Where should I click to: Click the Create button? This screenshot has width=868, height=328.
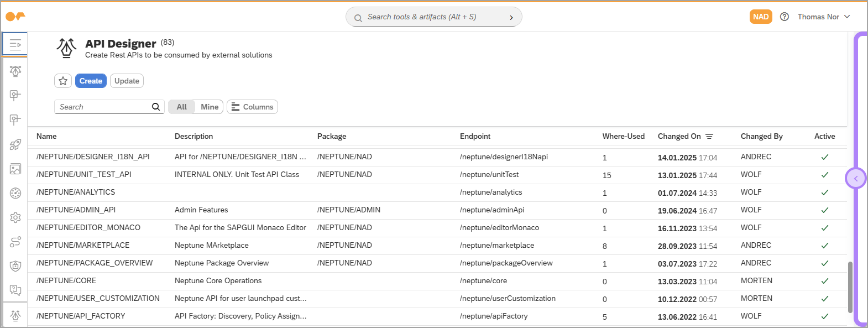(x=91, y=81)
